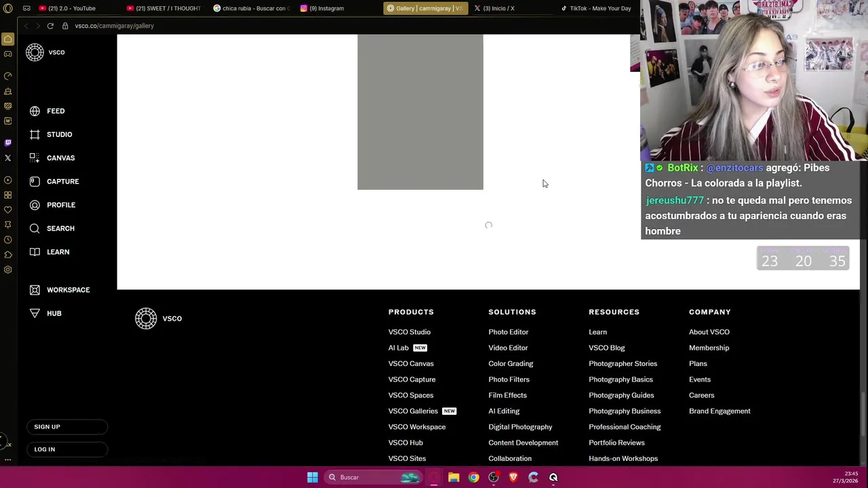Open the About VSCO footer link
This screenshot has height=488, width=868.
(x=709, y=332)
